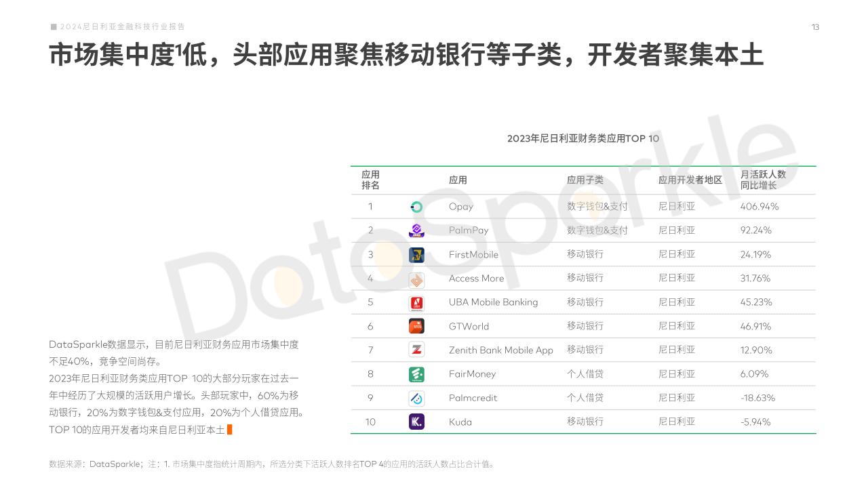
Task: Click the Opay app icon
Action: (x=416, y=207)
